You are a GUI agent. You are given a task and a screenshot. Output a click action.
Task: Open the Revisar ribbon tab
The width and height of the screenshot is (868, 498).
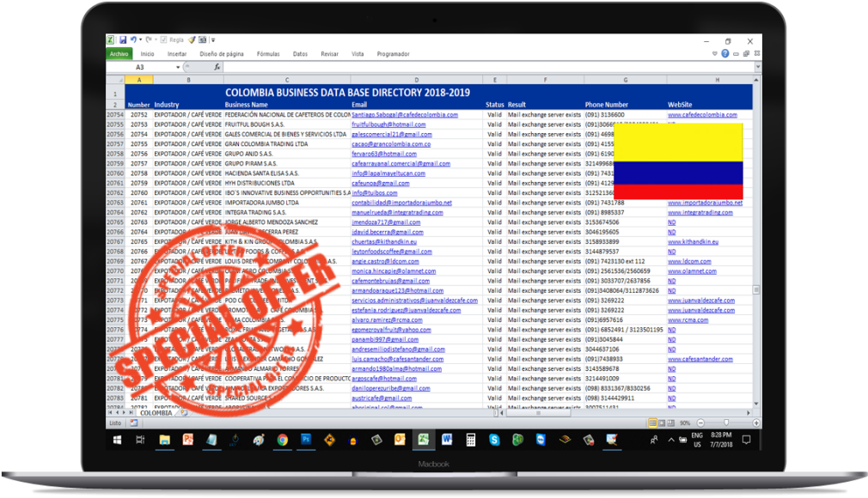pos(329,54)
